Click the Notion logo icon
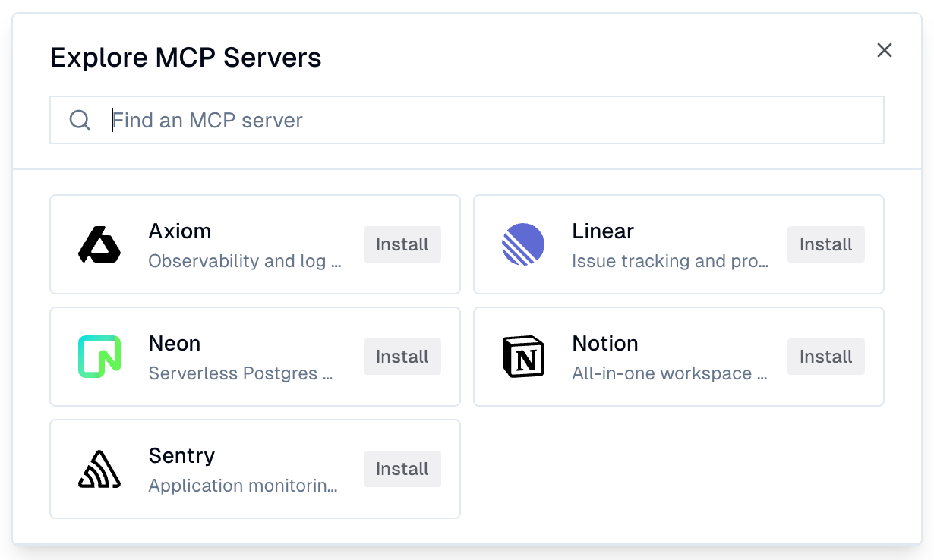 click(523, 356)
